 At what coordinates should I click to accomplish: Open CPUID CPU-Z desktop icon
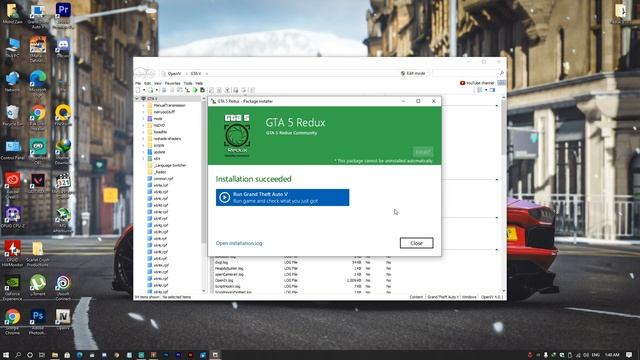point(13,218)
